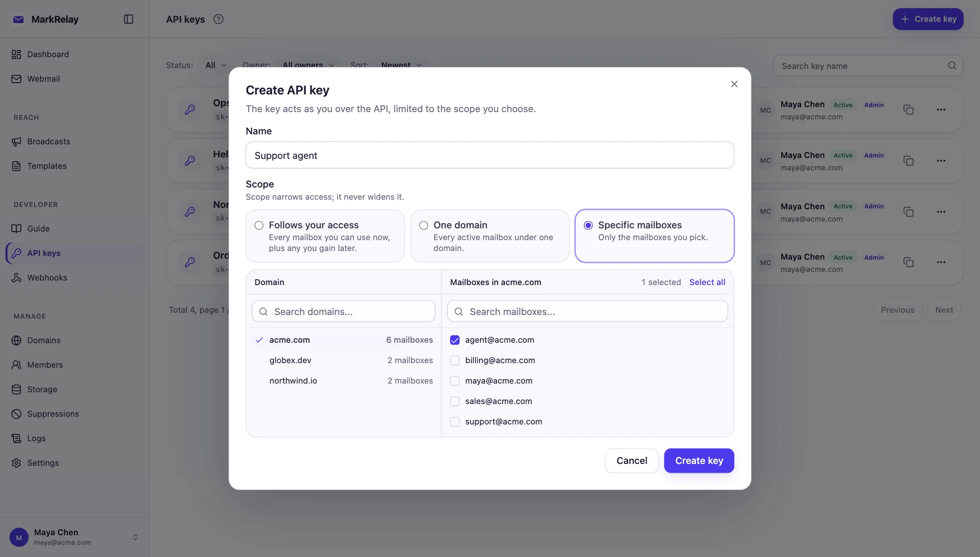The height and width of the screenshot is (557, 980).
Task: Click Select all mailboxes link
Action: (x=707, y=282)
